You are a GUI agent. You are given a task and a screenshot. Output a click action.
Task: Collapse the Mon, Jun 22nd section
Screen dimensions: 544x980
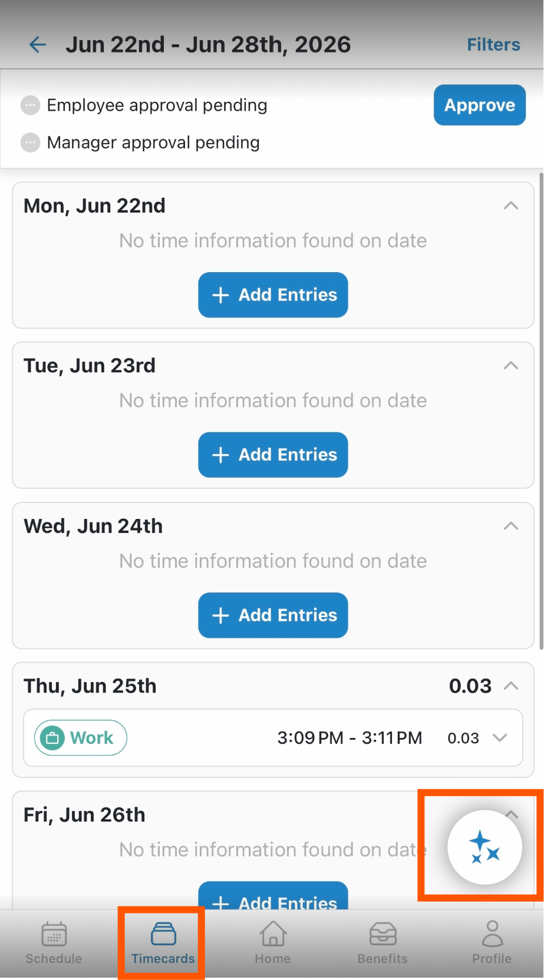(x=511, y=206)
